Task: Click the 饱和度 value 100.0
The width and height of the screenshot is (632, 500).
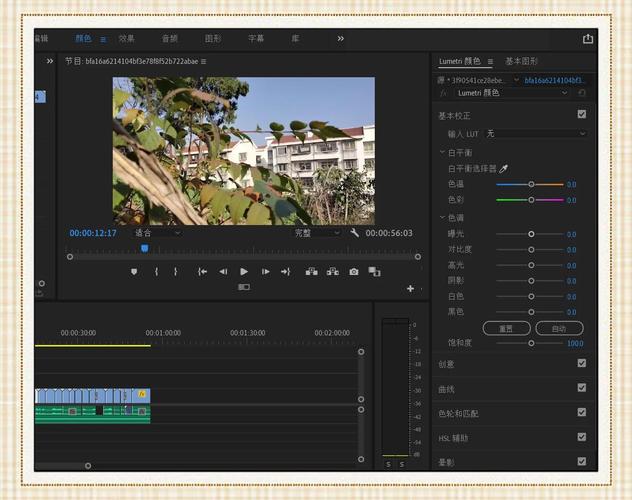Action: pyautogui.click(x=575, y=343)
